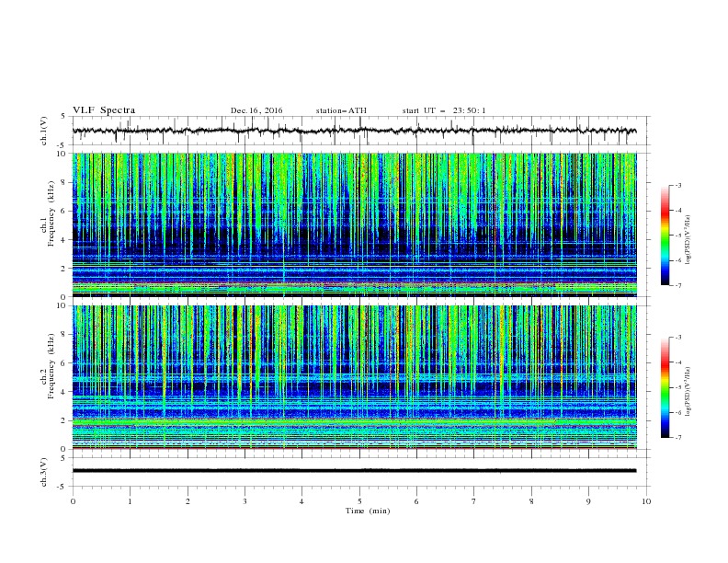Select the date text "Dec. 16, 2016"
The height and width of the screenshot is (563, 728).
(x=256, y=110)
